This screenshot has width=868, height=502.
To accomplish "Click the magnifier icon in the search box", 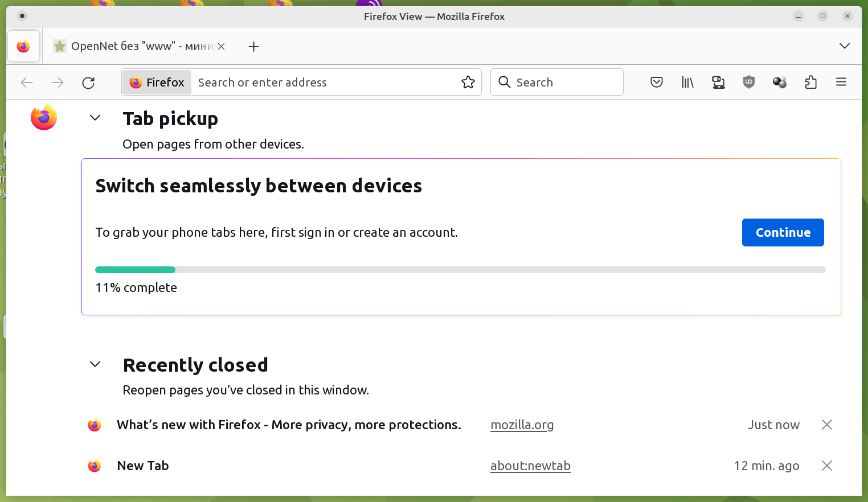I will [x=505, y=83].
